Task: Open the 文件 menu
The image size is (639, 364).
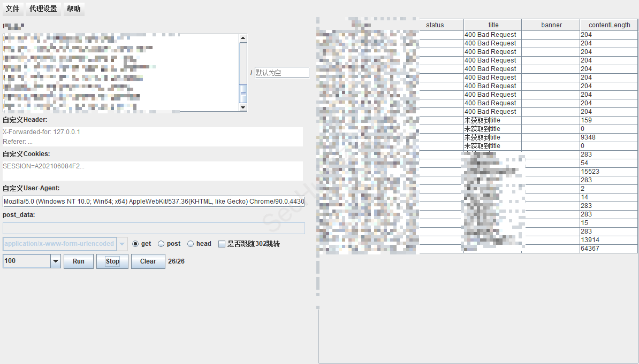Action: coord(12,9)
